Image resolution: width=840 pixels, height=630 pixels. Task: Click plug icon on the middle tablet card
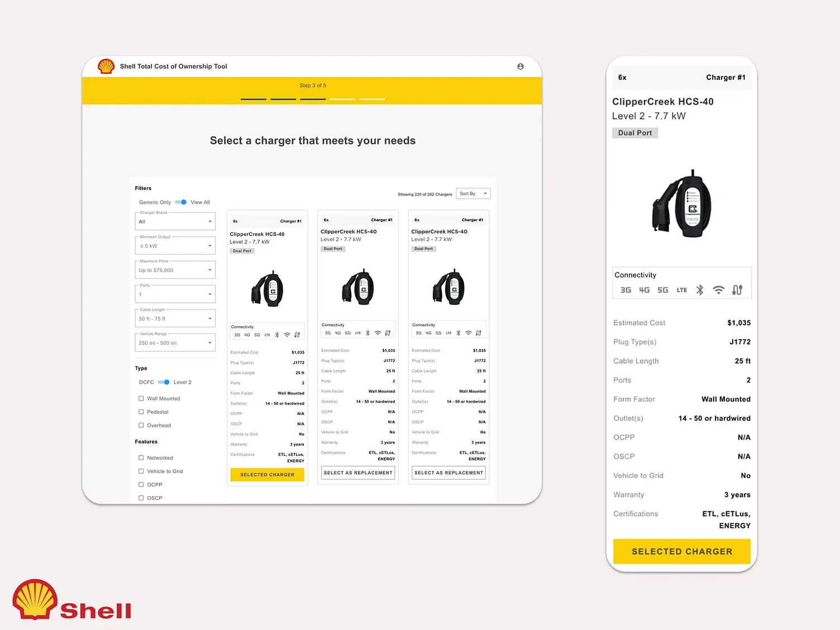pyautogui.click(x=388, y=333)
